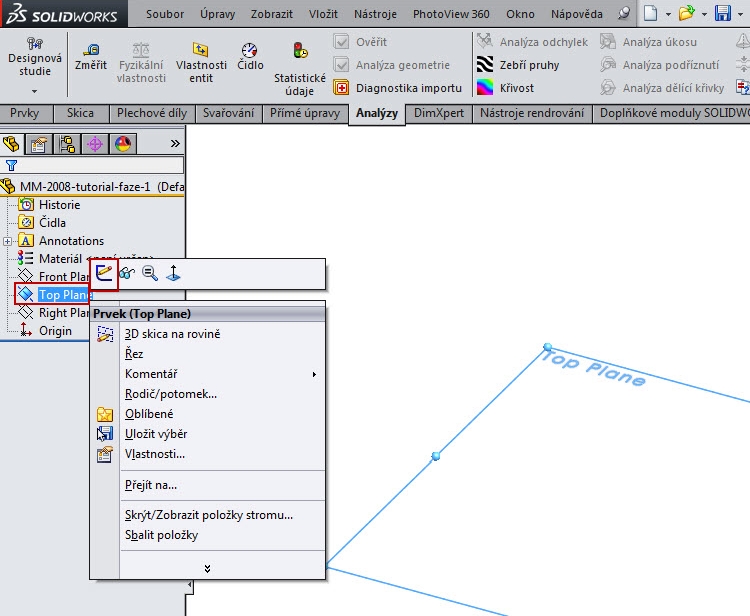750x616 pixels.
Task: Select the Změřit measure tool
Action: 91,56
